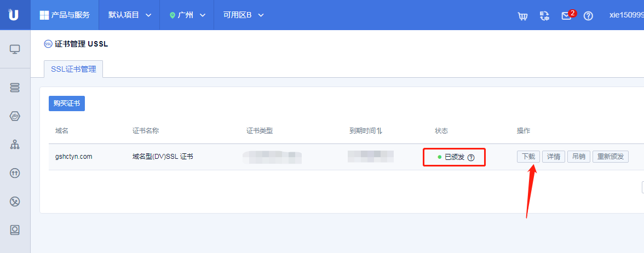The height and width of the screenshot is (253, 644).
Task: Select the gshctyn.com domain cell
Action: pyautogui.click(x=73, y=157)
